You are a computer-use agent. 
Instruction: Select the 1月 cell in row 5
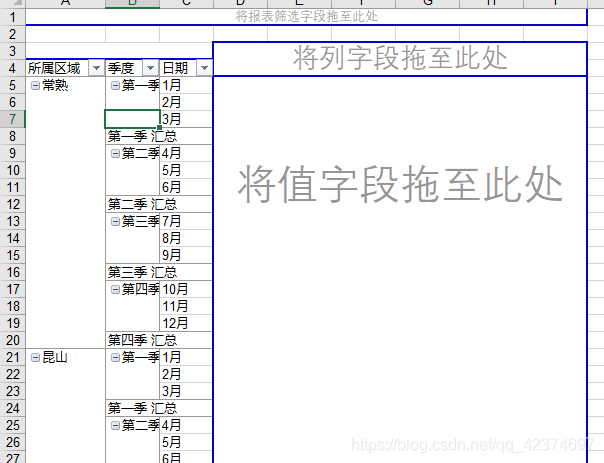click(x=186, y=86)
